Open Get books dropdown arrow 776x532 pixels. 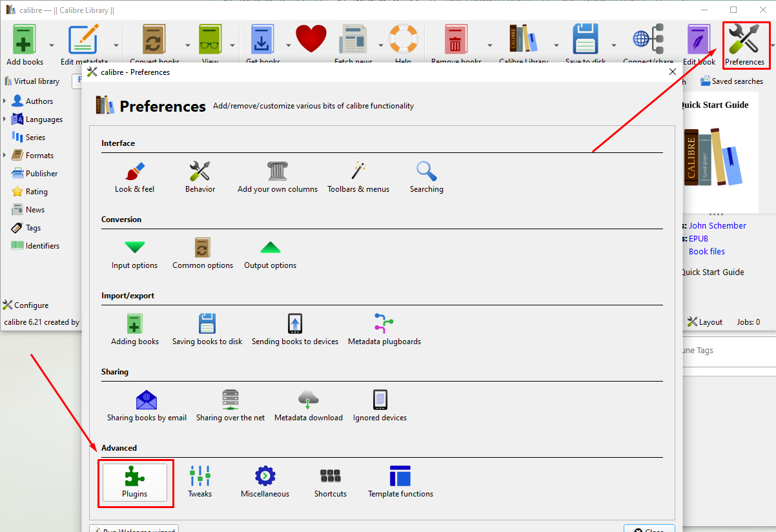[x=288, y=45]
